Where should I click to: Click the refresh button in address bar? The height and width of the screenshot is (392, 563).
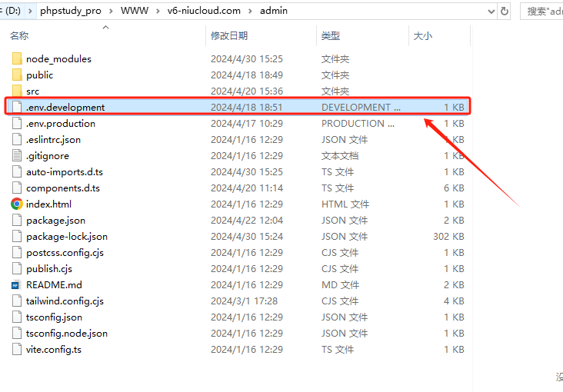point(505,12)
